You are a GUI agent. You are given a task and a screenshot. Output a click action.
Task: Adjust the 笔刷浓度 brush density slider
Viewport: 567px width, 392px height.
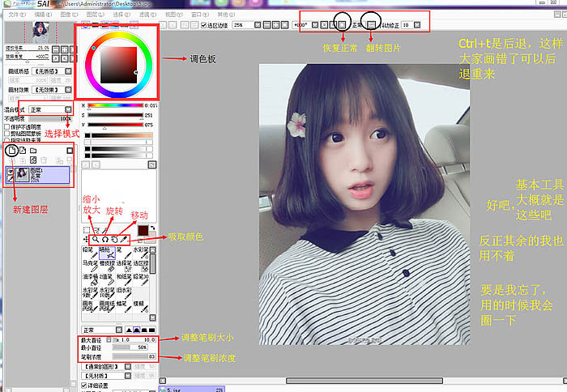134,356
